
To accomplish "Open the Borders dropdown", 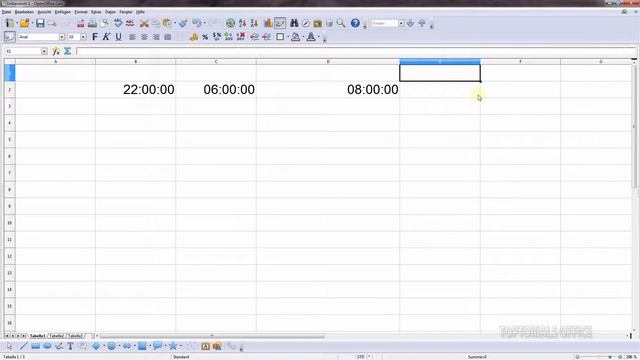I will (288, 37).
